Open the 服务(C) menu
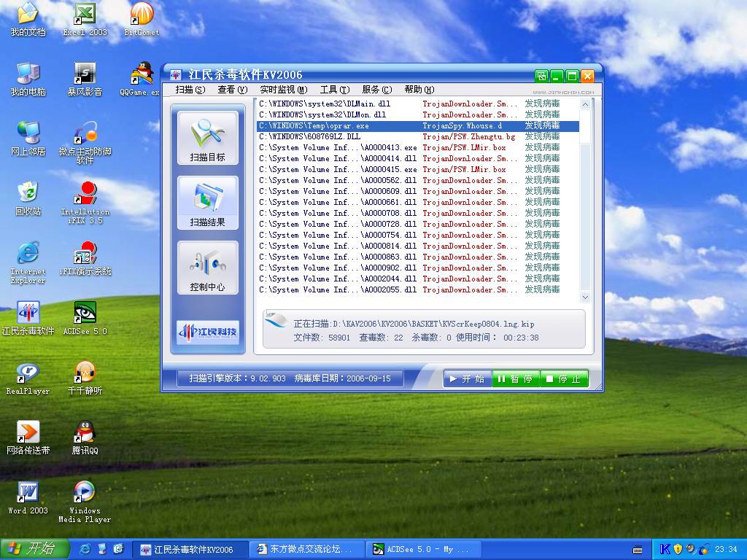Image resolution: width=747 pixels, height=560 pixels. tap(377, 90)
